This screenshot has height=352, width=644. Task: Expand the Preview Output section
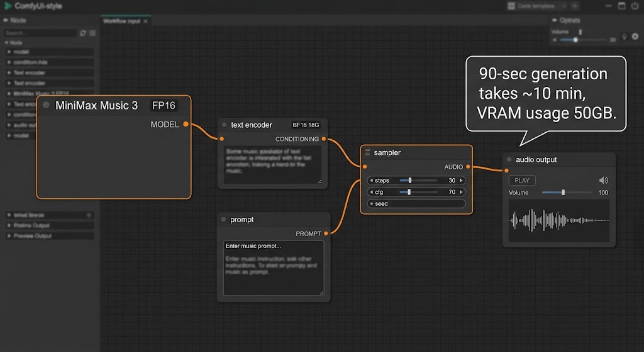point(50,236)
